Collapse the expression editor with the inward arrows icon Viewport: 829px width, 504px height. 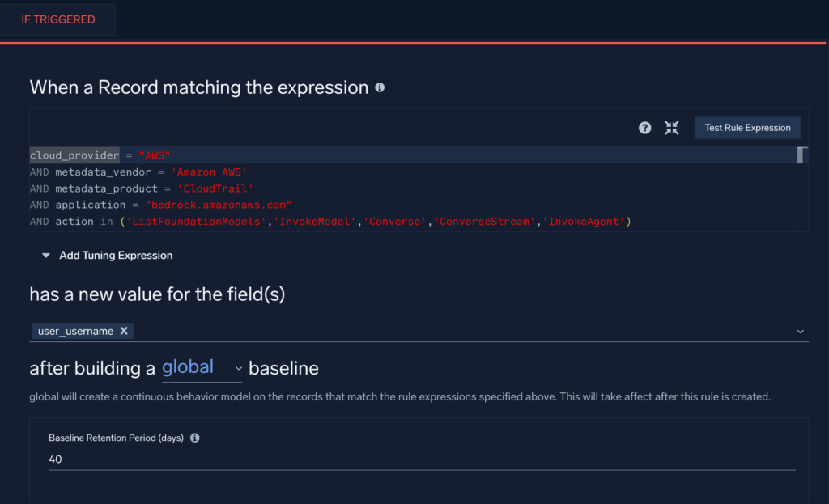(671, 128)
